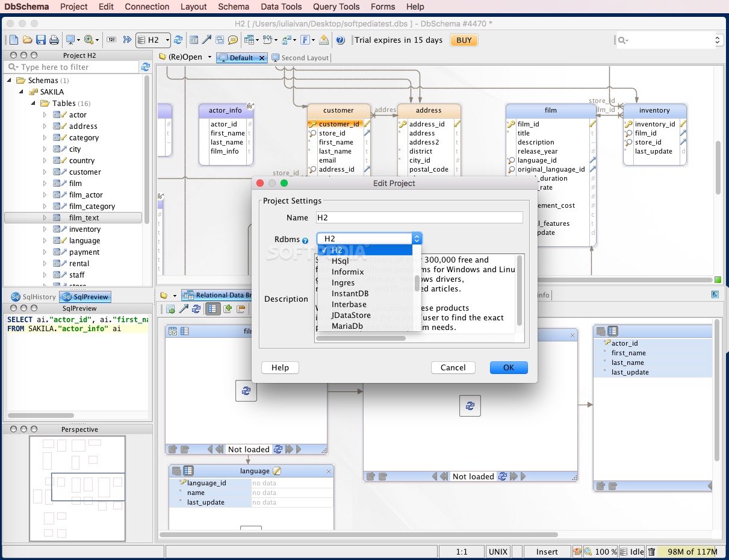Open the Rdbms combo box

(369, 238)
